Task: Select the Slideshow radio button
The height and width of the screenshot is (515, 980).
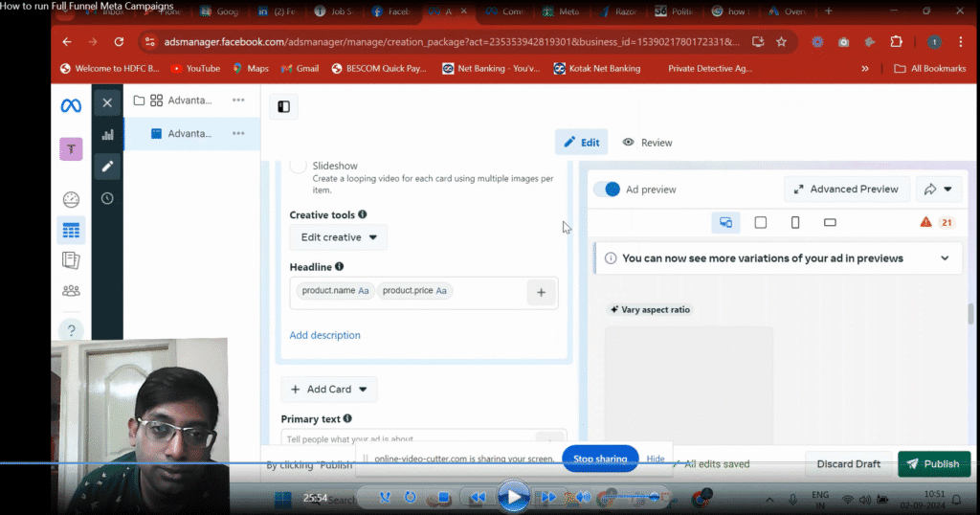Action: [x=299, y=166]
